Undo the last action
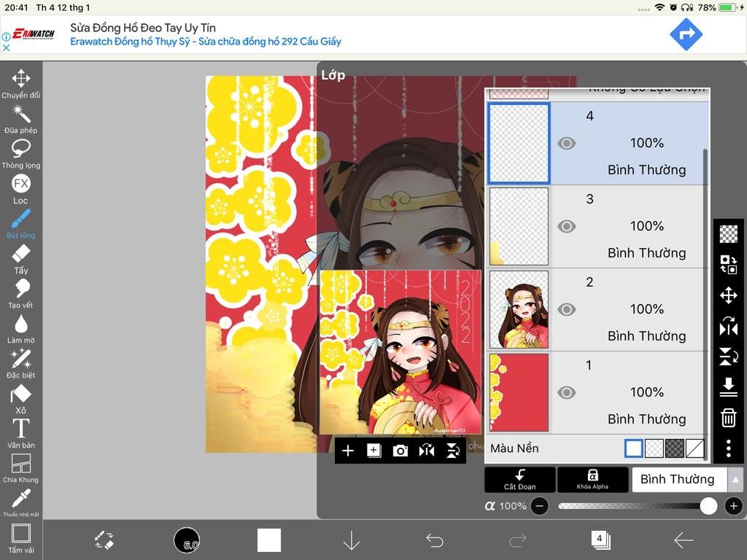This screenshot has width=747, height=560. click(435, 540)
